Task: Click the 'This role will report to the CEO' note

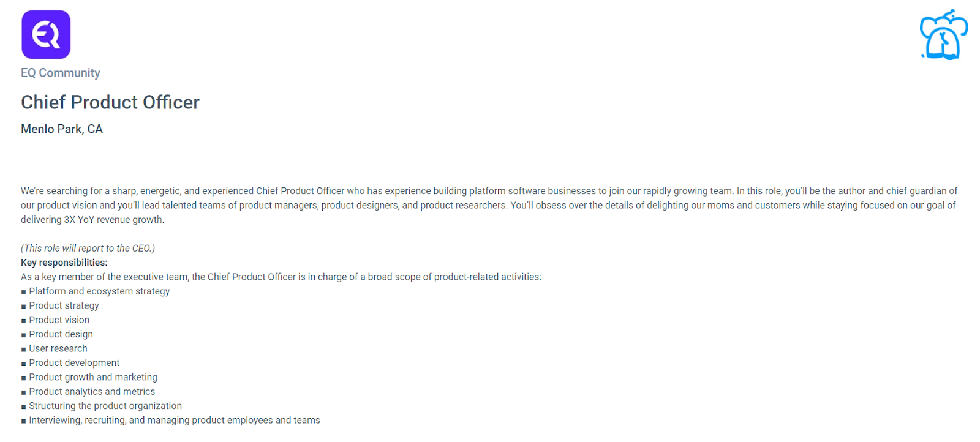Action: click(88, 248)
